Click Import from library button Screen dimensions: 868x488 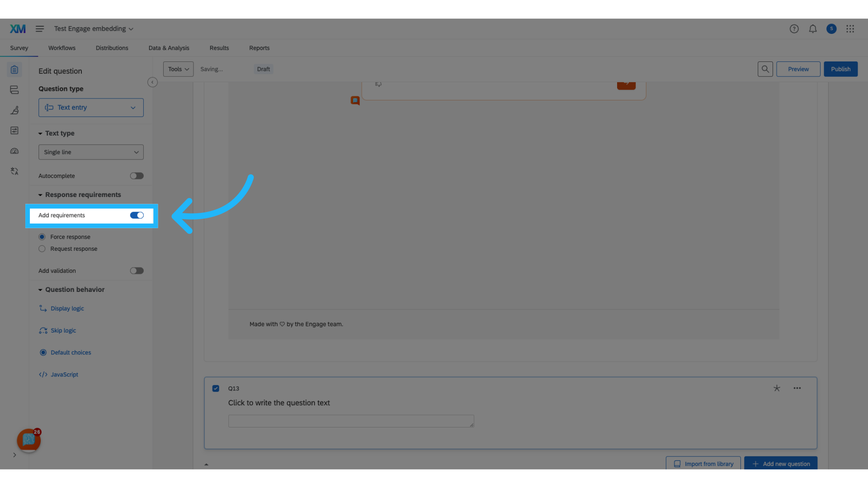[x=703, y=463]
